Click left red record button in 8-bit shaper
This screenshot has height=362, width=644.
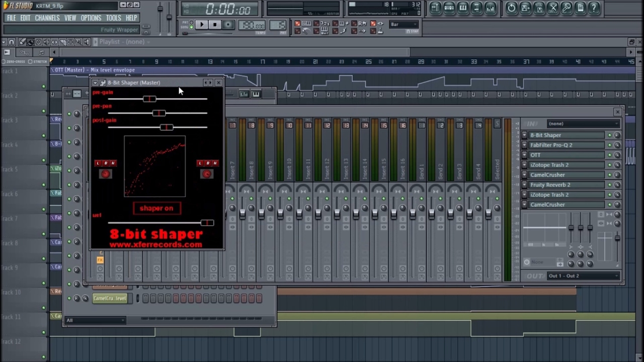(105, 174)
